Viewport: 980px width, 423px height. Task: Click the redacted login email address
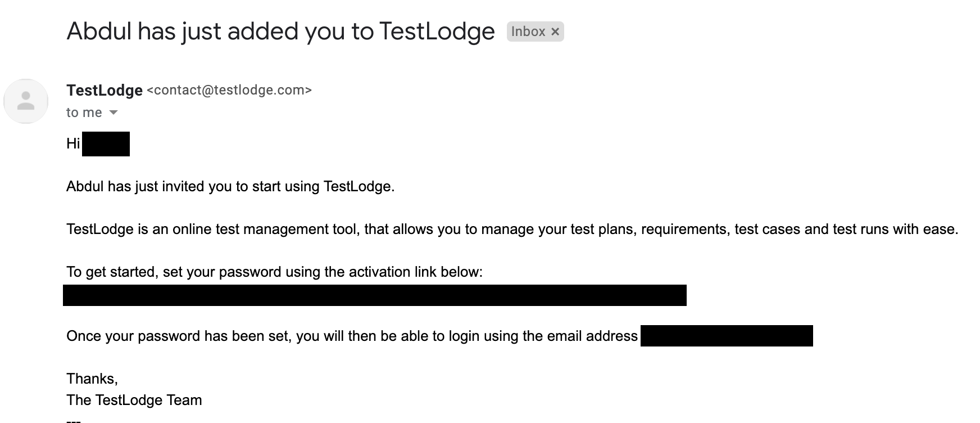tap(727, 336)
